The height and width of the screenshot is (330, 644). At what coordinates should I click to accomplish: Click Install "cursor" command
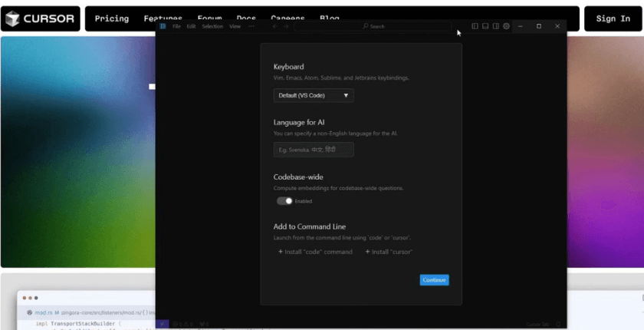pos(389,252)
